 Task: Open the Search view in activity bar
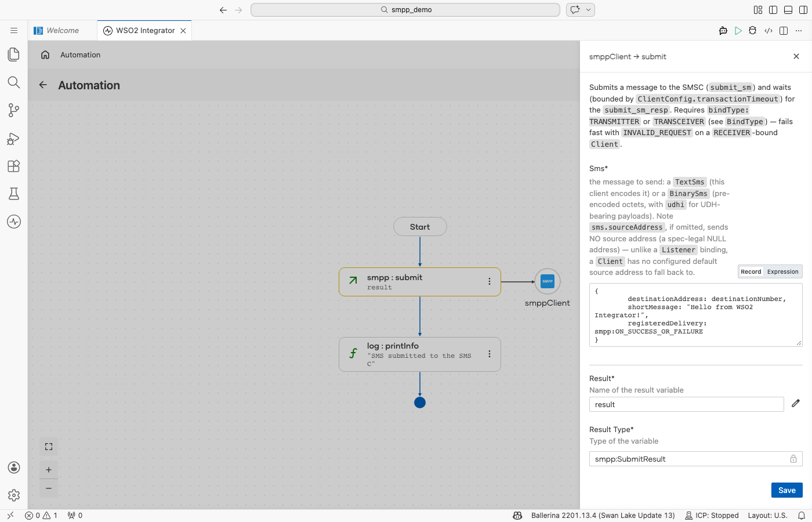(14, 82)
